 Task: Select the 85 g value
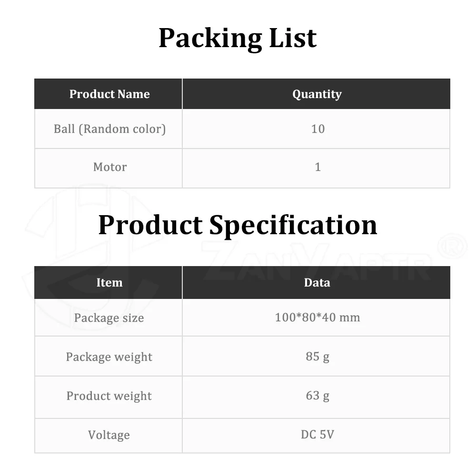pyautogui.click(x=317, y=357)
